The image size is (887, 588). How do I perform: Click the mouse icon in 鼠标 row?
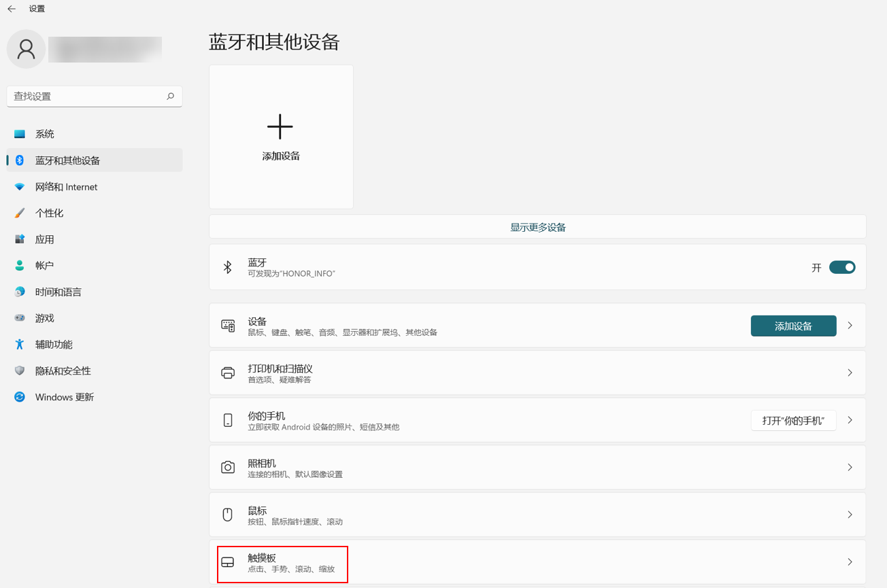(228, 515)
